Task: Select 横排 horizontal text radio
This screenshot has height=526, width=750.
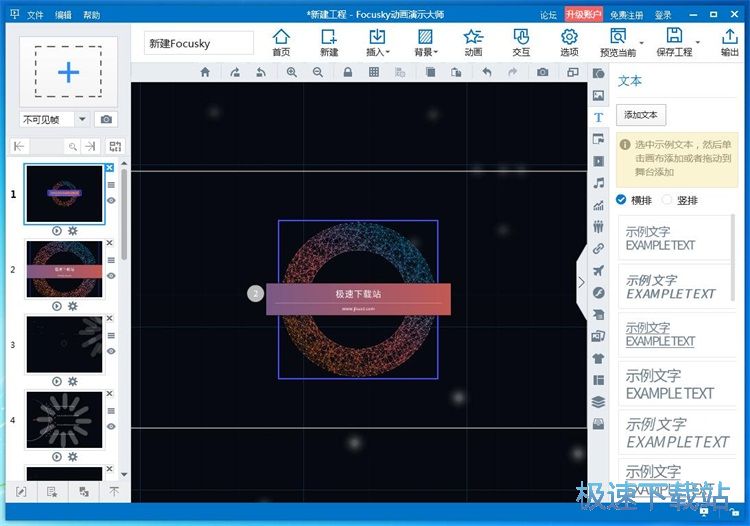Action: (x=621, y=199)
